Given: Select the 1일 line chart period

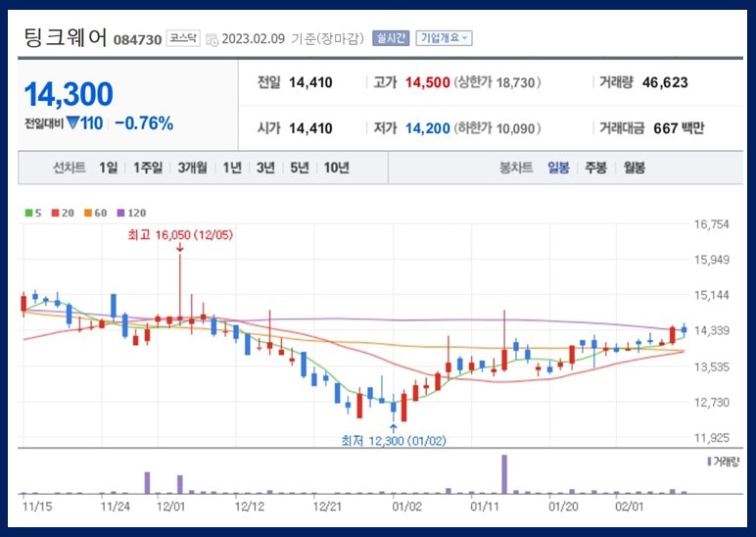Looking at the screenshot, I should 109,168.
